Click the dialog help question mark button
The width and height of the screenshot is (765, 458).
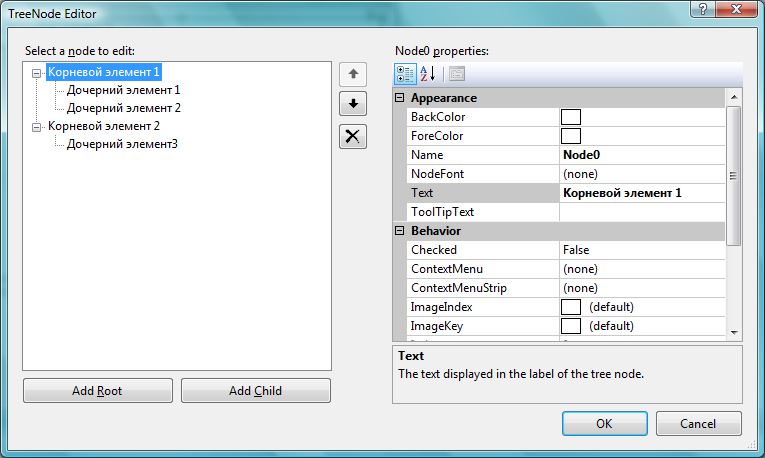click(x=704, y=8)
